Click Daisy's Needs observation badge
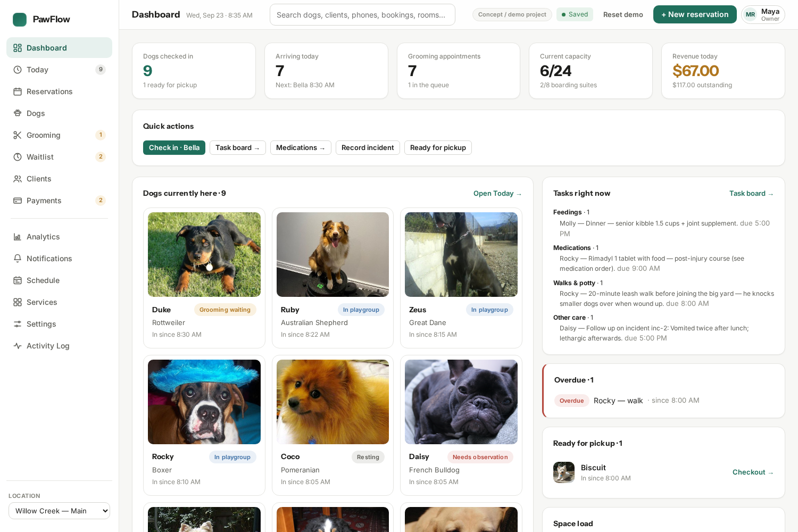798x532 pixels. [x=480, y=457]
